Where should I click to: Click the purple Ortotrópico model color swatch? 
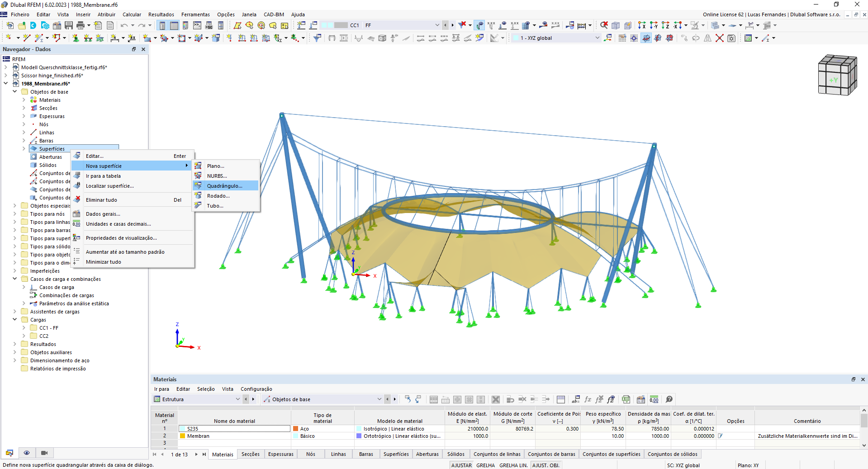[359, 436]
